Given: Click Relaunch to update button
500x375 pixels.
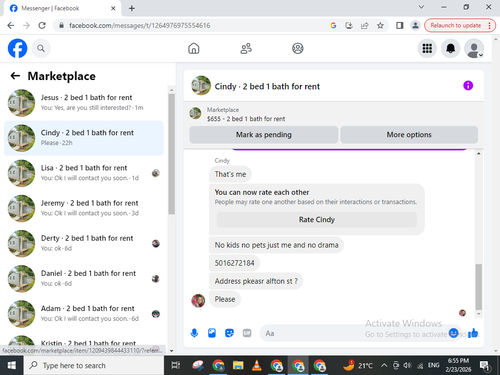Looking at the screenshot, I should [460, 25].
